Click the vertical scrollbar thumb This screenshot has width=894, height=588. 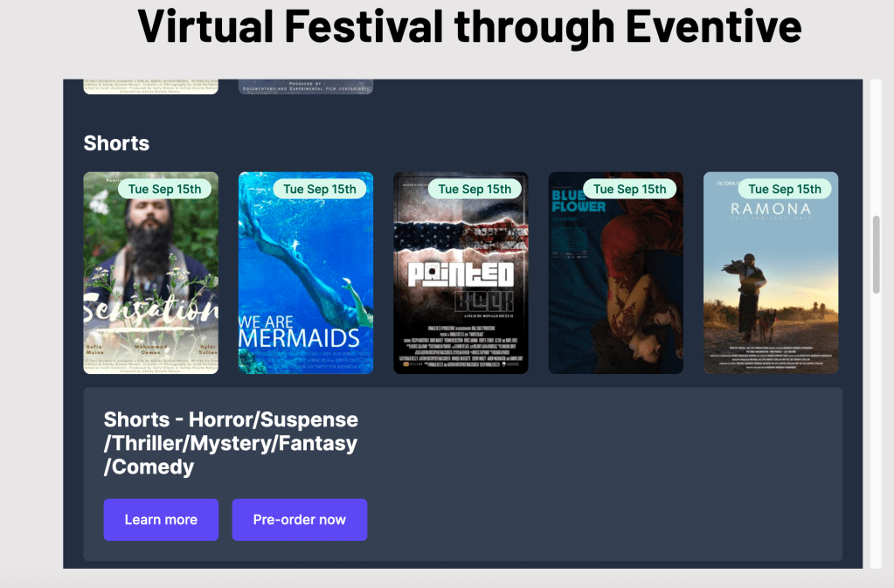(876, 253)
